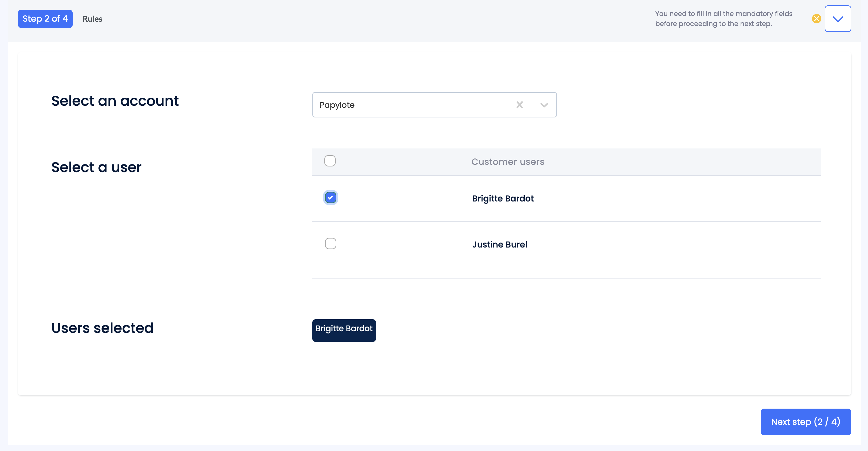The height and width of the screenshot is (451, 868).
Task: Click the Step 2 of 4 badge
Action: (x=45, y=19)
